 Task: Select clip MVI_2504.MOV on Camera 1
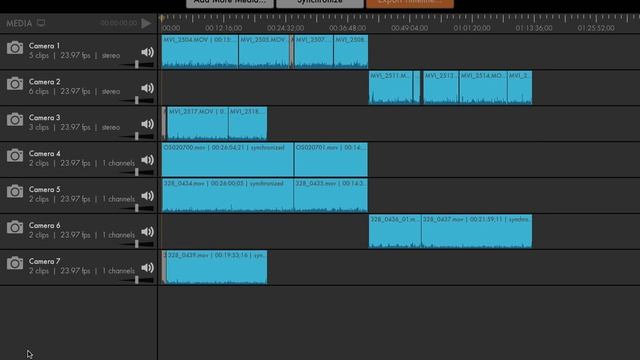[200, 51]
